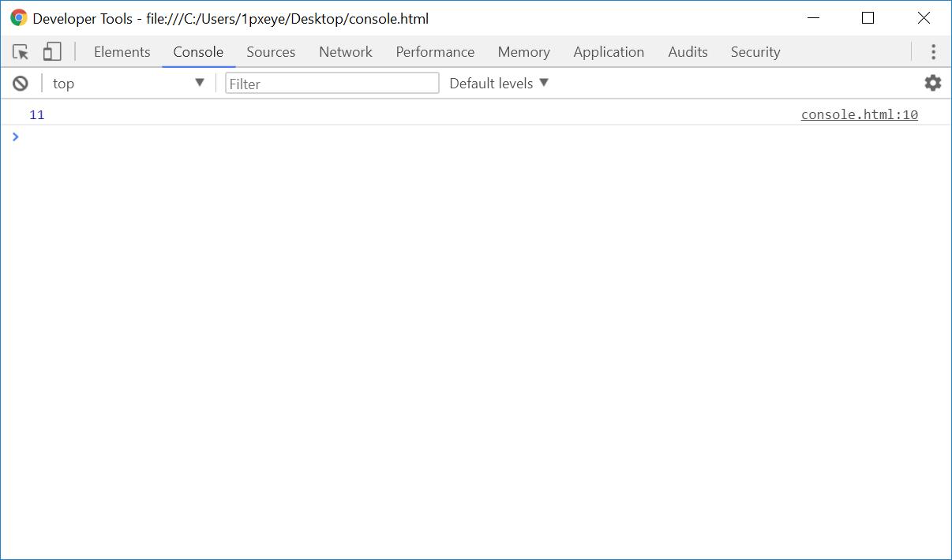Screen dimensions: 952x560
Task: Open the Sources tab
Action: pyautogui.click(x=271, y=52)
